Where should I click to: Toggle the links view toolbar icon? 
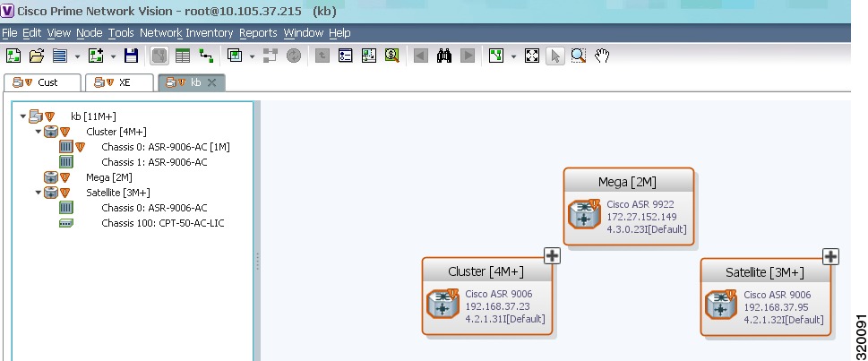[x=206, y=56]
